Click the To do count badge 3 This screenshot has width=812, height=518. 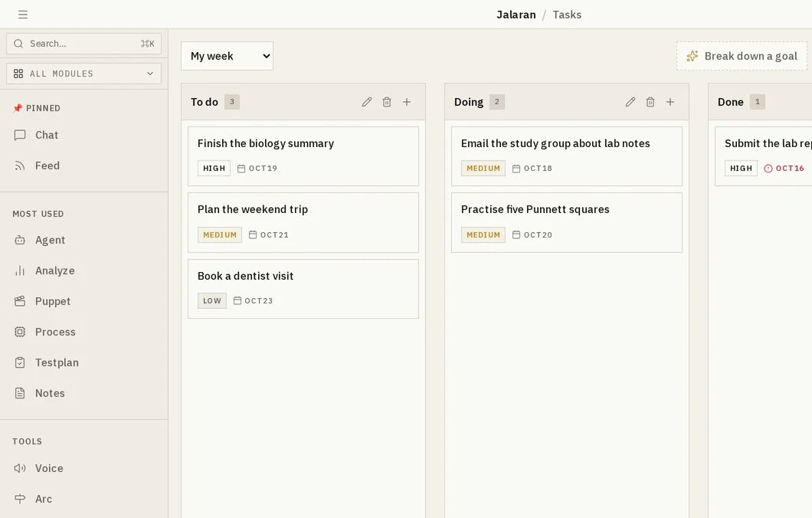coord(232,102)
